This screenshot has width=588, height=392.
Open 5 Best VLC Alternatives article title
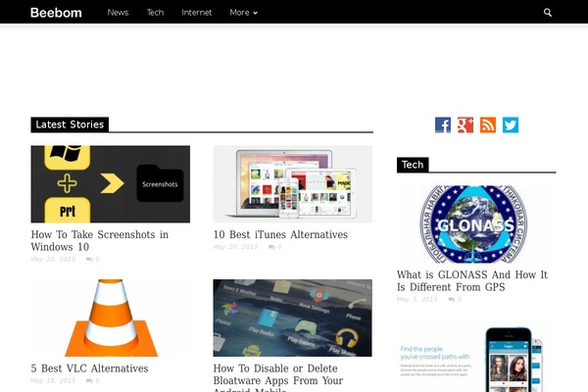(89, 368)
